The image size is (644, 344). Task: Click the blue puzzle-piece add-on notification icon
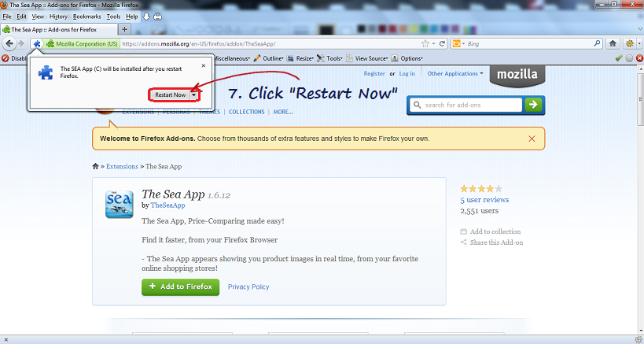click(37, 43)
